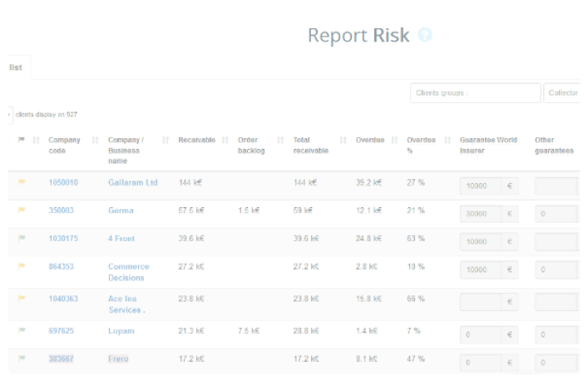The height and width of the screenshot is (386, 588).
Task: Edit Germa's Guarantee World Insurer field
Action: click(482, 214)
